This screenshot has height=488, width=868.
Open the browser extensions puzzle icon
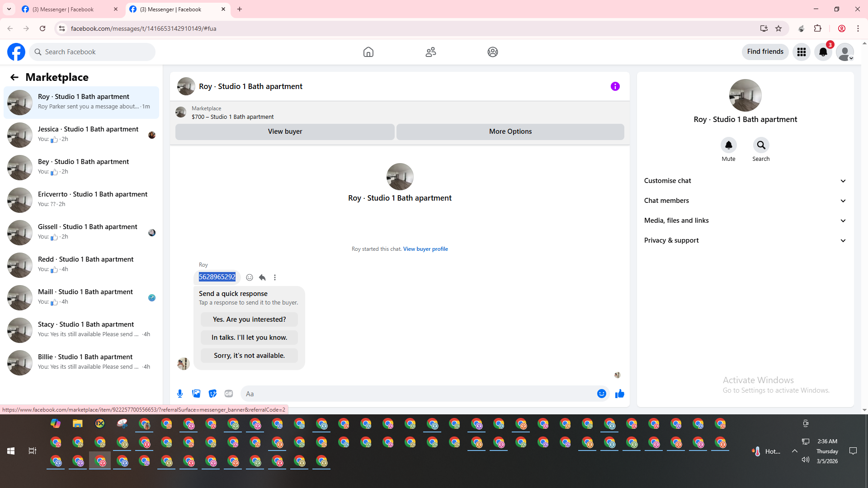coord(817,28)
